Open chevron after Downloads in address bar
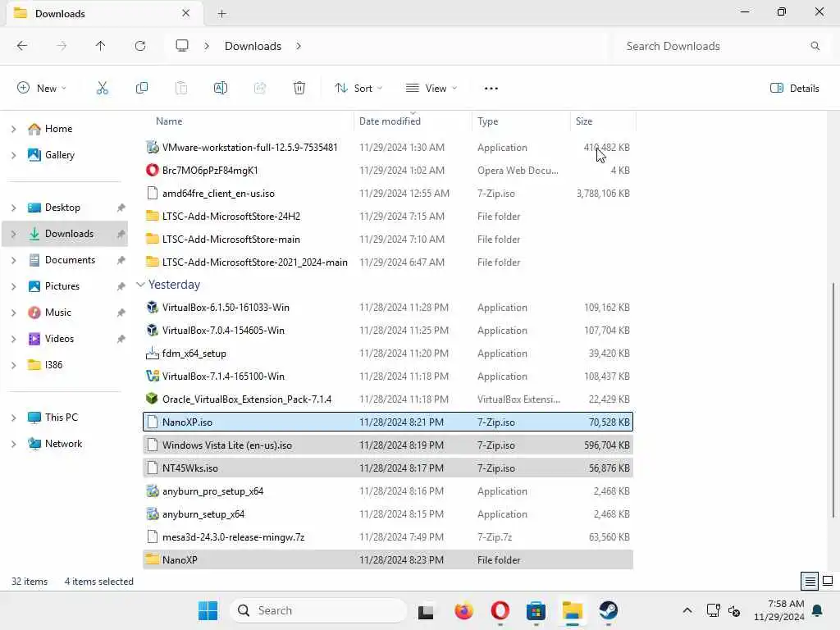 pos(299,46)
